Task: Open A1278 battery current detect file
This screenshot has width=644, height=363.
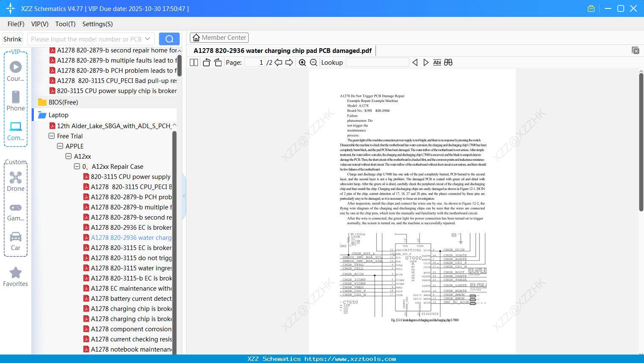Action: [x=127, y=299]
